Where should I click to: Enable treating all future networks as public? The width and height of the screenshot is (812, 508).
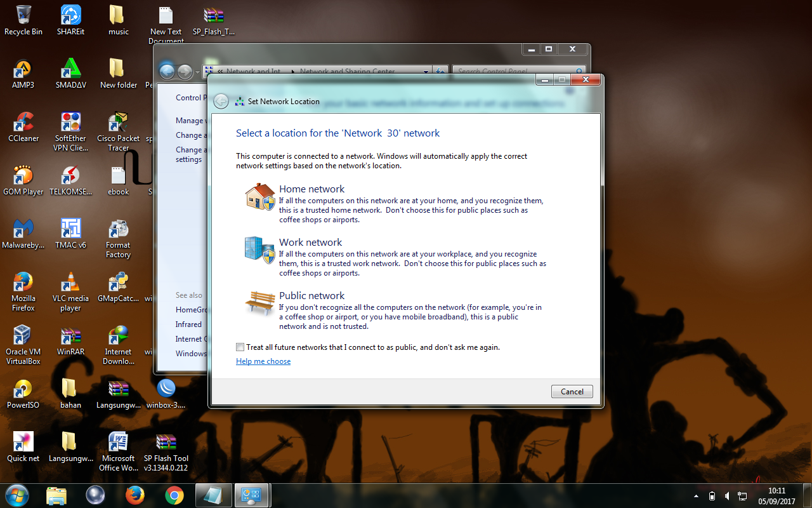[240, 347]
